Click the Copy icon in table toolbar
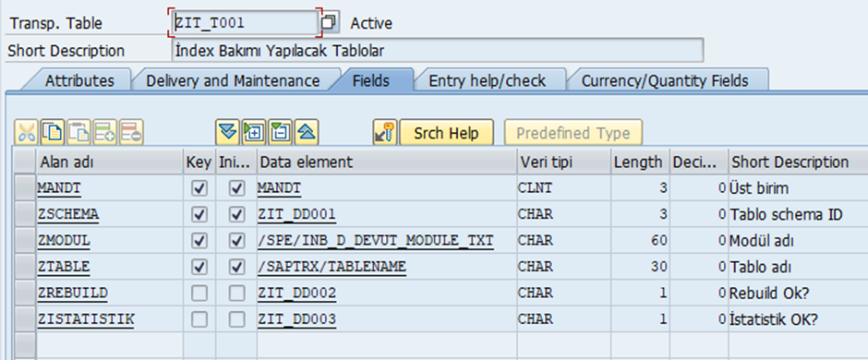 click(x=53, y=133)
